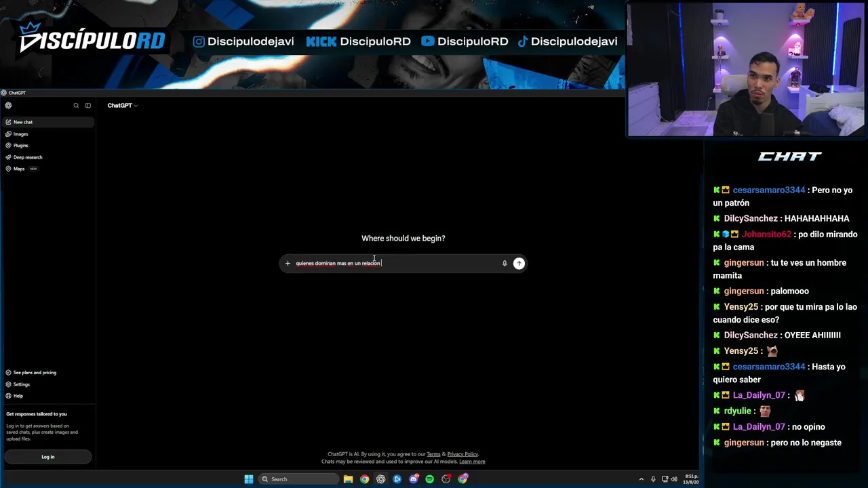Open the Terms link

[x=433, y=454]
